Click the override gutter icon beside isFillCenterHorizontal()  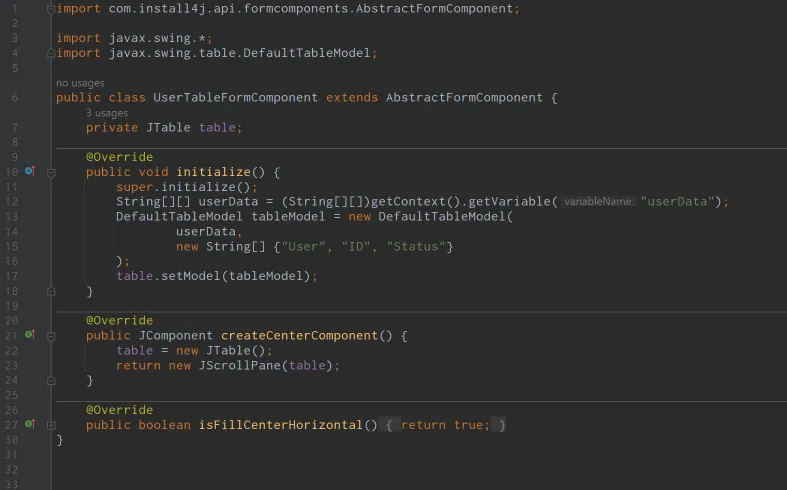point(30,424)
